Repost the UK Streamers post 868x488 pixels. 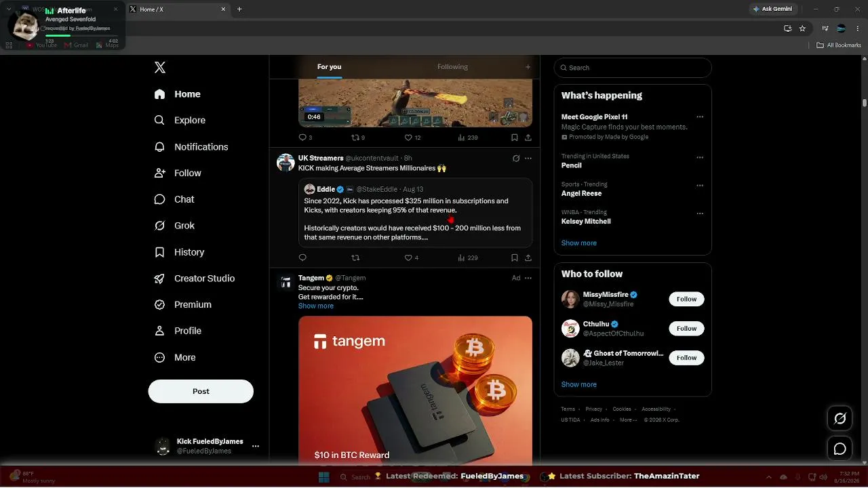[355, 258]
